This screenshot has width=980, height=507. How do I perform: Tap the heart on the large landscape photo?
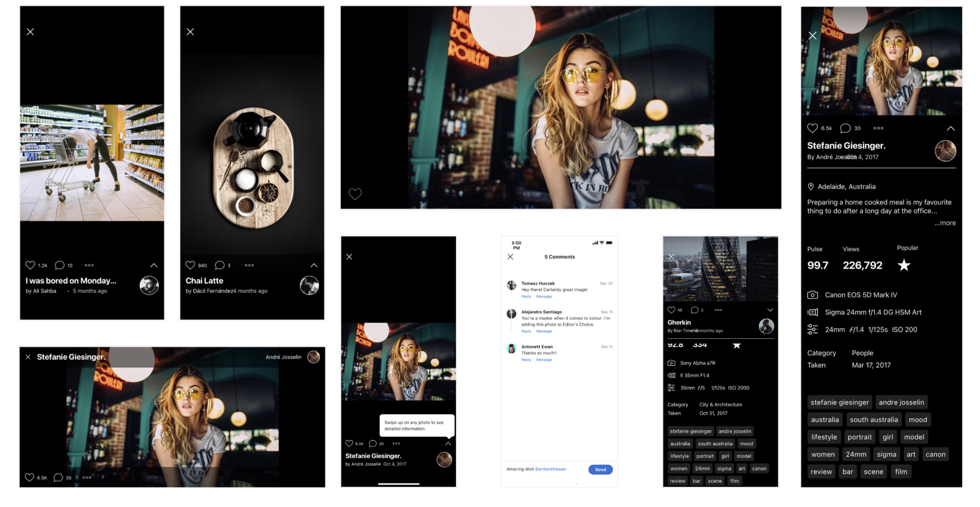[355, 194]
